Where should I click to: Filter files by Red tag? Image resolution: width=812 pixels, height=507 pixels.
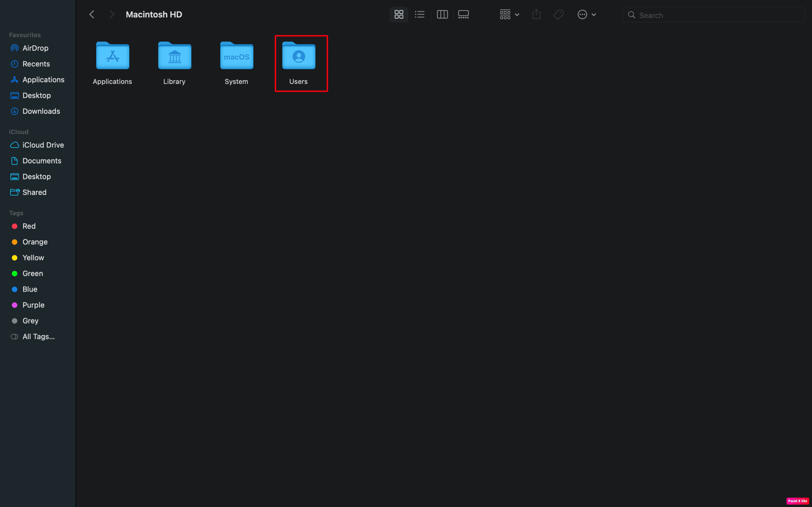point(29,226)
